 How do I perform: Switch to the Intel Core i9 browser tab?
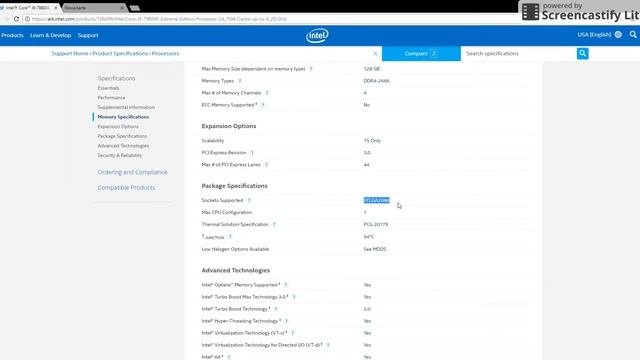point(29,8)
